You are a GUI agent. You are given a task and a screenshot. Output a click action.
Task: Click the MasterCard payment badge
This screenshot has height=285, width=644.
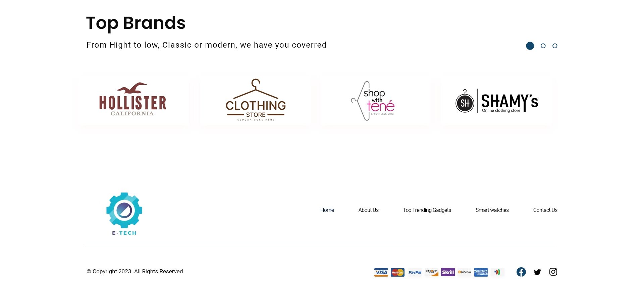[398, 272]
